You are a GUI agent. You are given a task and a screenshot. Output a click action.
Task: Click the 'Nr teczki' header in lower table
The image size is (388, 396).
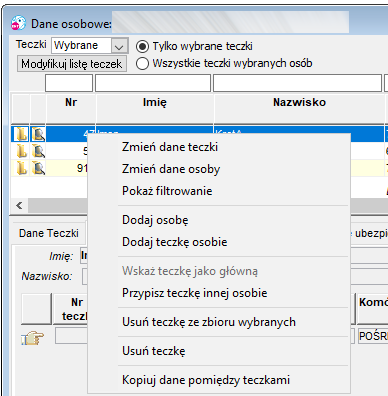pyautogui.click(x=70, y=309)
